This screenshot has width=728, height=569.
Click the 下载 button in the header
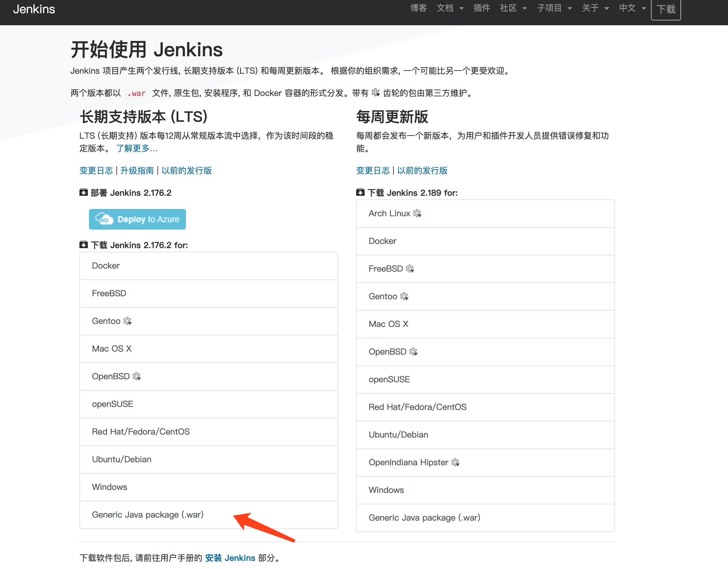click(666, 9)
